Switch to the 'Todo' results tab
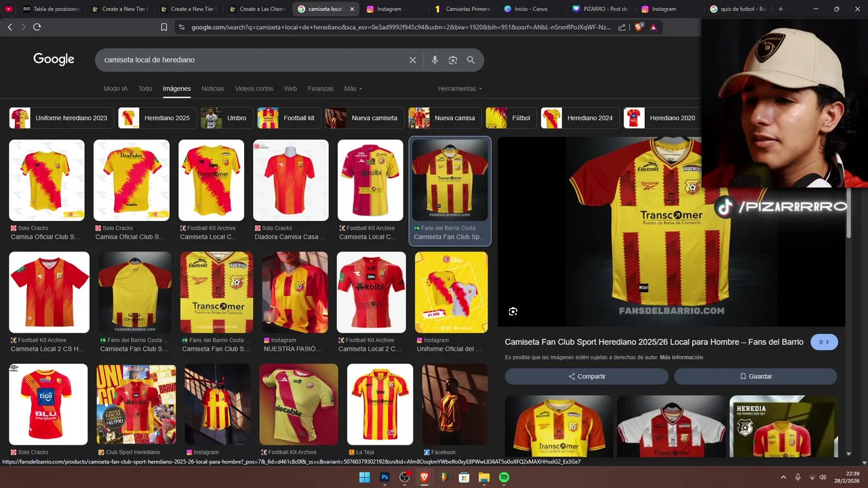Screen dimensions: 868x488 coord(145,89)
